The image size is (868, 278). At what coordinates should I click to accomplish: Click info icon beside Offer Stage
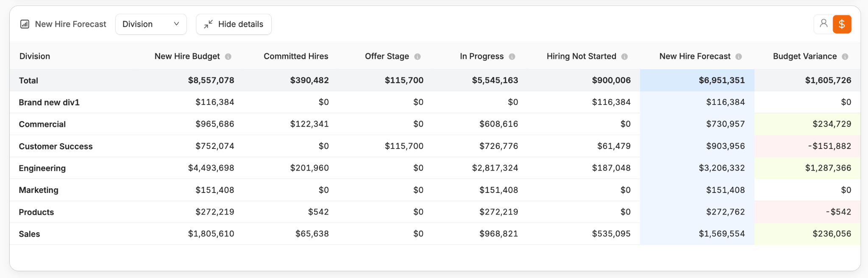point(417,57)
